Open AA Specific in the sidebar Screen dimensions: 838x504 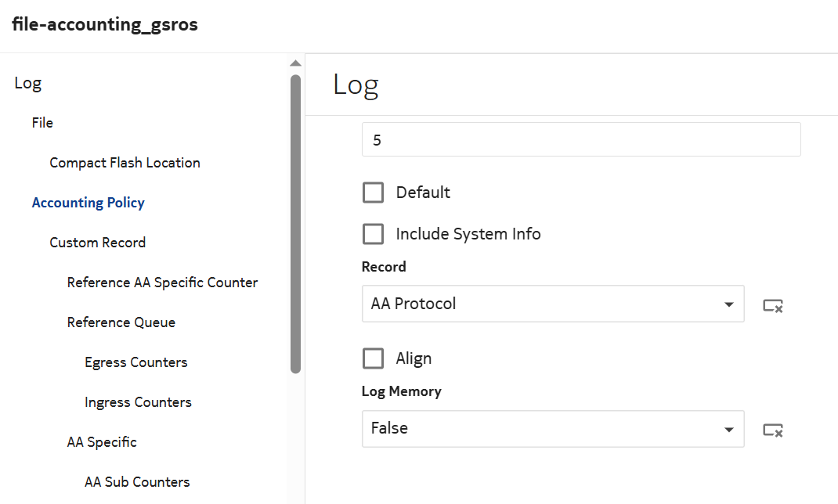[x=102, y=442]
